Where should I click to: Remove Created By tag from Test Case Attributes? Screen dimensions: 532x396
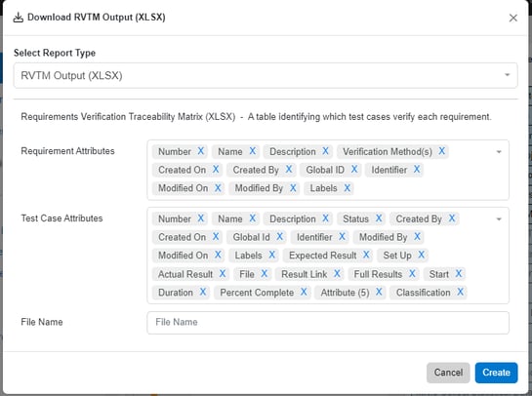point(452,218)
